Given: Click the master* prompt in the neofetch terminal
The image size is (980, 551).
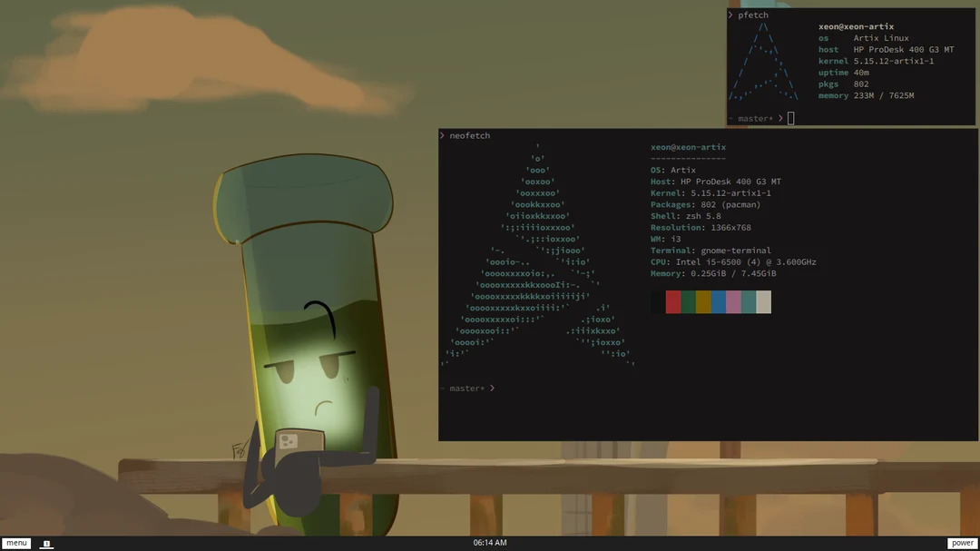Looking at the screenshot, I should click(x=466, y=388).
